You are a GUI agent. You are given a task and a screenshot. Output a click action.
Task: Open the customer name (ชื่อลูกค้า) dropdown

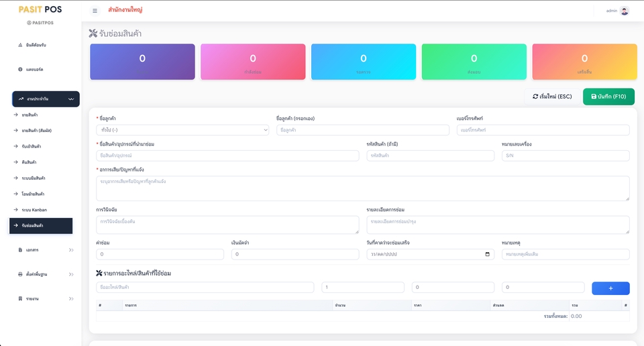coord(182,129)
